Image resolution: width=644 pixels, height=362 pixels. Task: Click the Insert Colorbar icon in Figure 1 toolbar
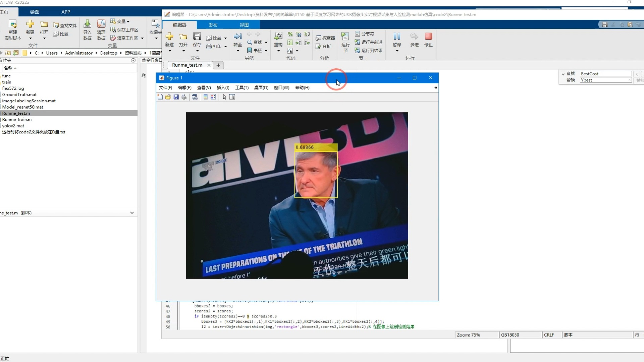coord(206,97)
